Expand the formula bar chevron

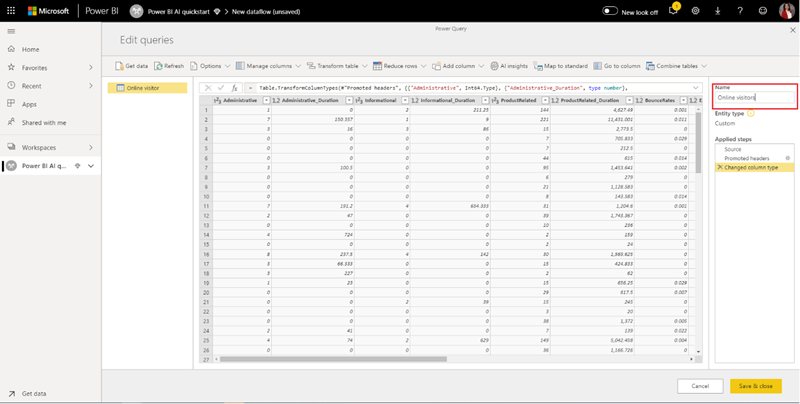tap(695, 88)
